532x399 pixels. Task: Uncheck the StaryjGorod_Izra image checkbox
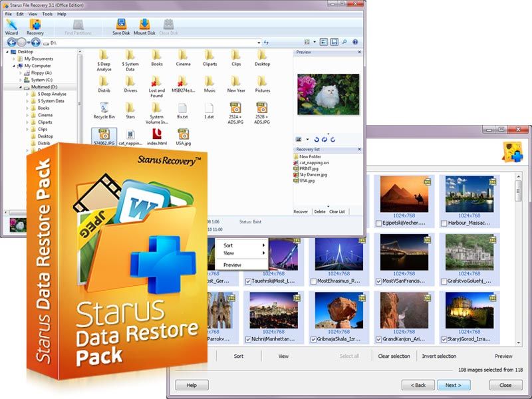444,339
